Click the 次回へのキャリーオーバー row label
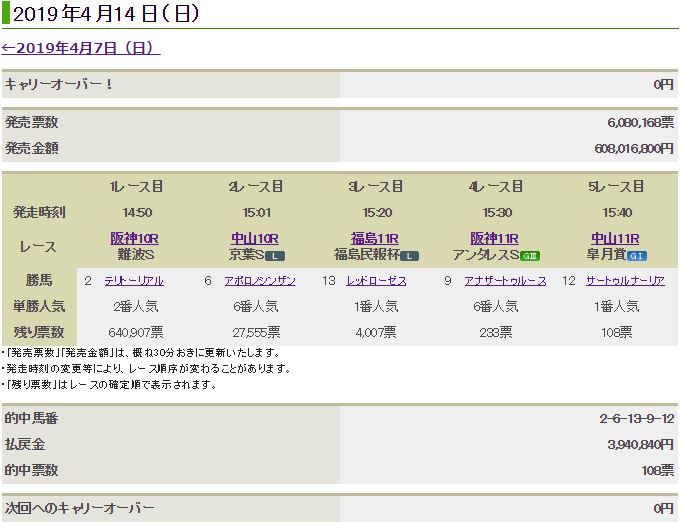Viewport: 682px width, 522px height. pos(80,508)
